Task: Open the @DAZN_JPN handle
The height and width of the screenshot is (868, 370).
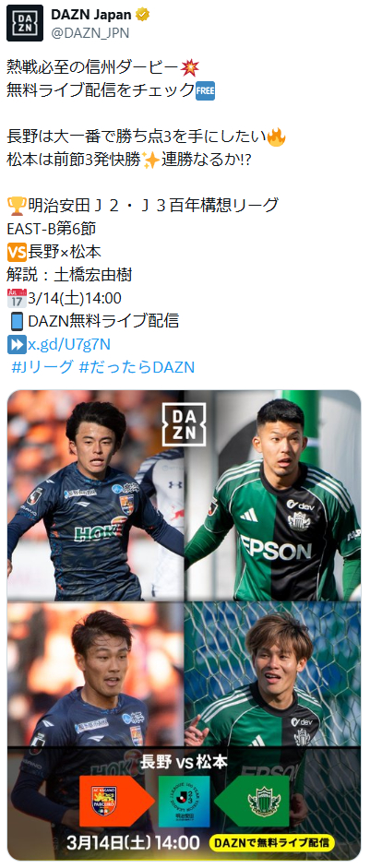Action: coord(90,33)
